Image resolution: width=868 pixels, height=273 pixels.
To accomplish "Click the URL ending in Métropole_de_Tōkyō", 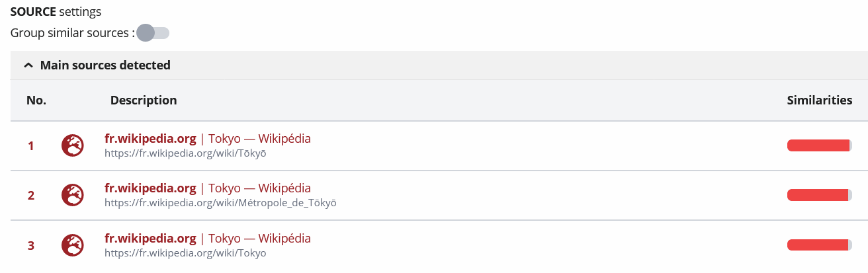I will click(220, 203).
